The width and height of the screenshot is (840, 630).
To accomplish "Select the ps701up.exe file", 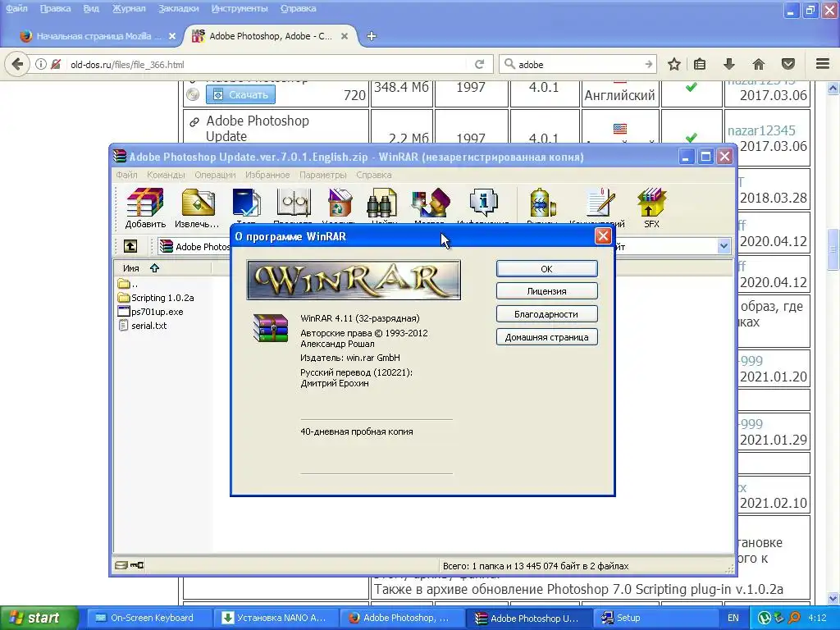I will pyautogui.click(x=151, y=312).
